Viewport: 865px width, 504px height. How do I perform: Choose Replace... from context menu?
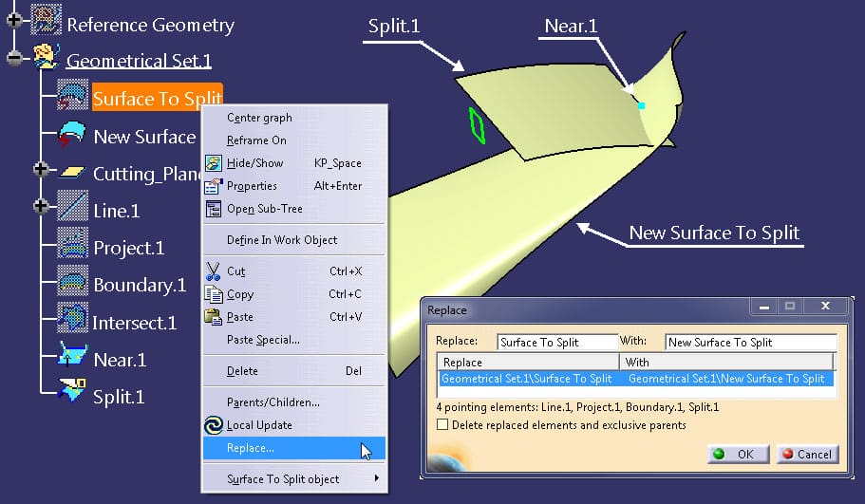coord(294,448)
